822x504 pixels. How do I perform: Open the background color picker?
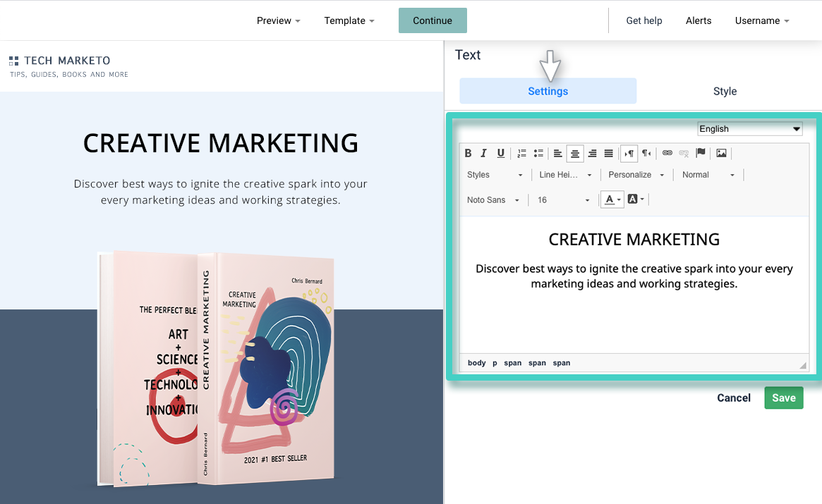636,199
